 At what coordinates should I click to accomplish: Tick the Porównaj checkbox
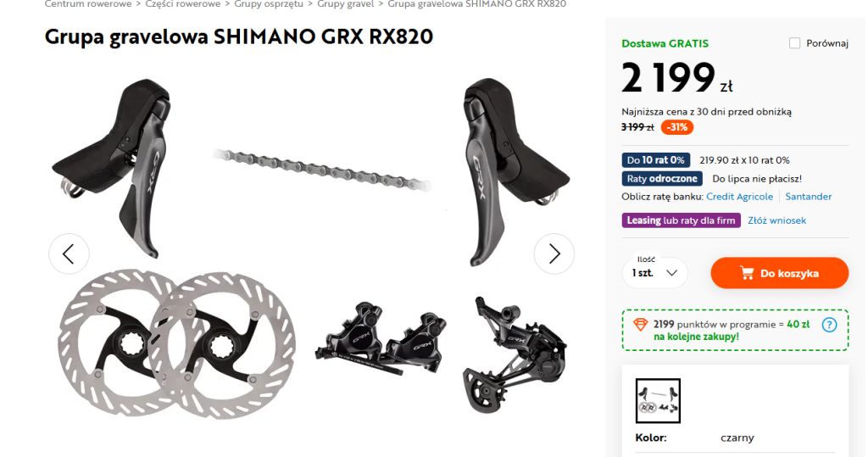[794, 43]
